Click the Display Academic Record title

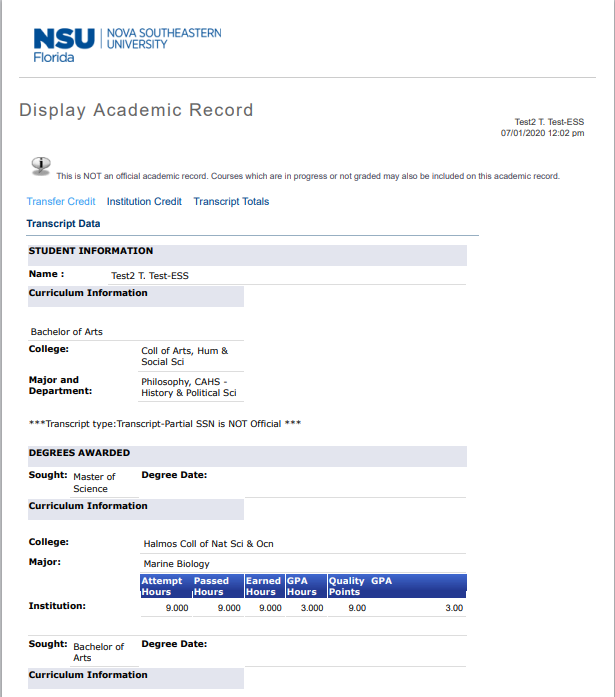coord(136,110)
